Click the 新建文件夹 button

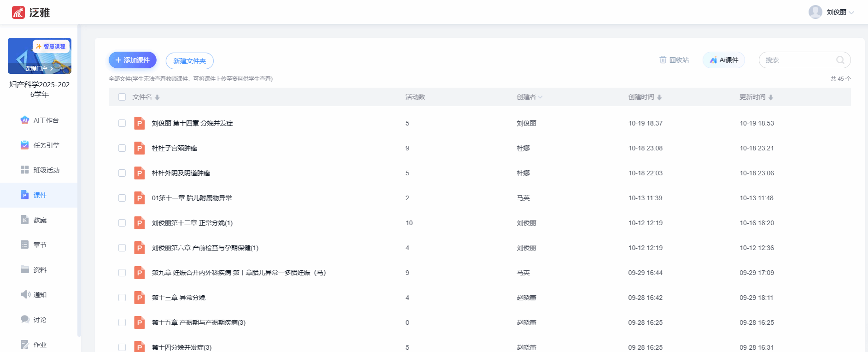pyautogui.click(x=189, y=61)
